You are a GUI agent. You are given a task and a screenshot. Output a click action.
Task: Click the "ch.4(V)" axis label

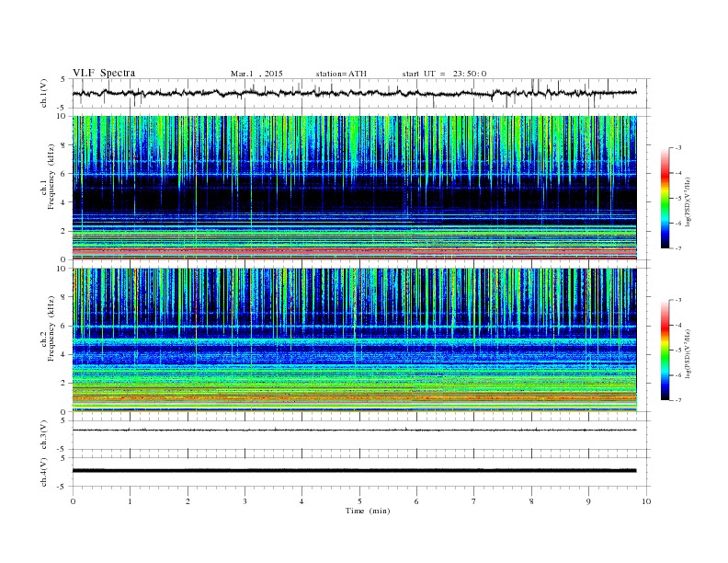(44, 472)
